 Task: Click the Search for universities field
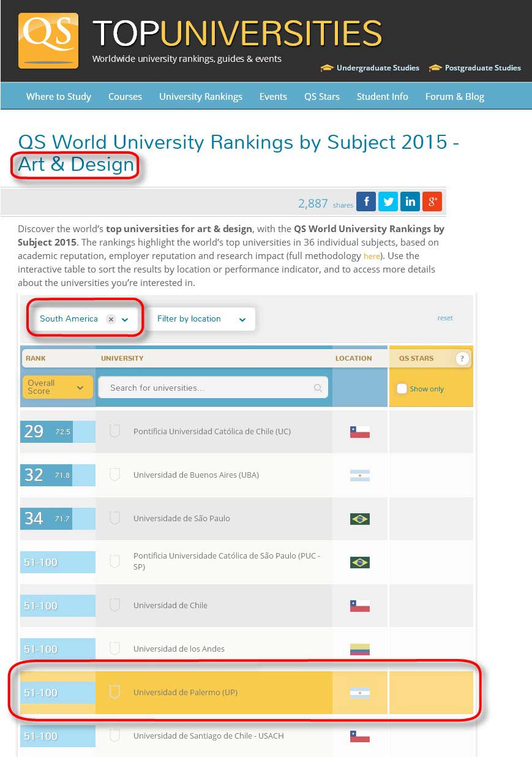pyautogui.click(x=213, y=388)
